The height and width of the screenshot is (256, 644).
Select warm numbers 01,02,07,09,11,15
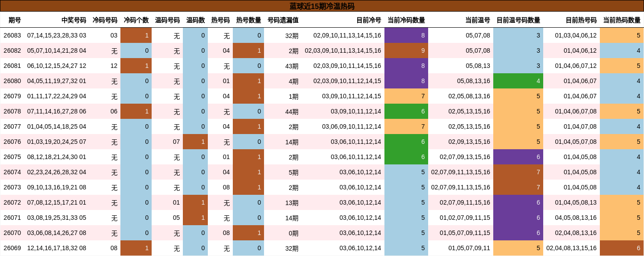465,218
